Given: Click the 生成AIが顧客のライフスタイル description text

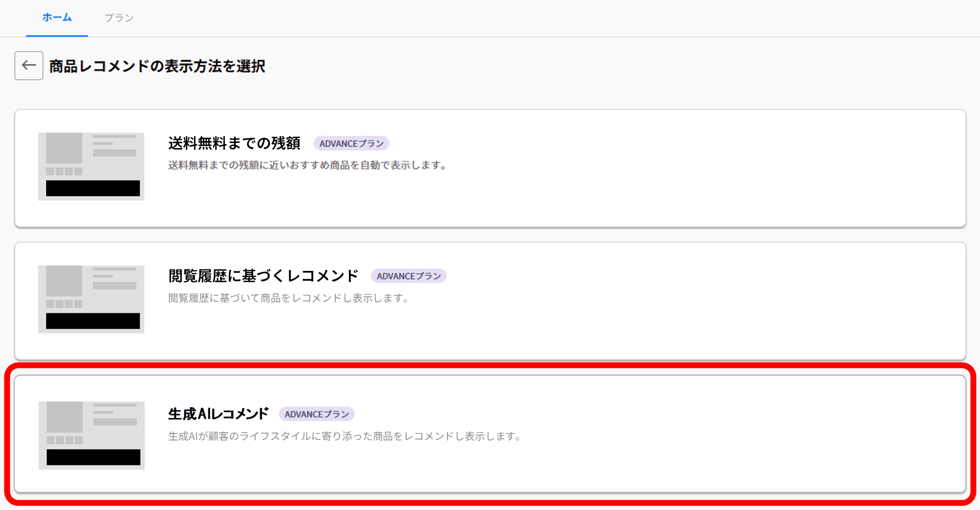Looking at the screenshot, I should [345, 437].
